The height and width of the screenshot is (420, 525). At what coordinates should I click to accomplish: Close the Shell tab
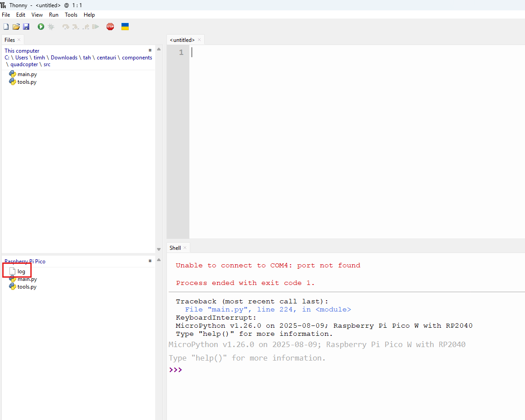coord(185,248)
